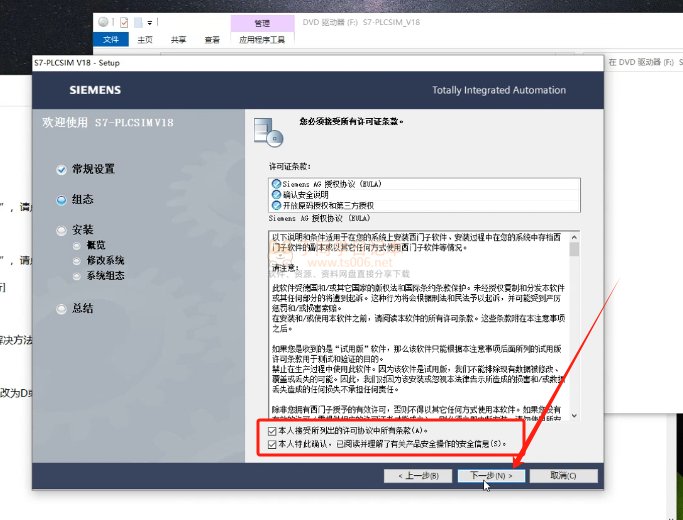Select the 组态 step label
This screenshot has height=520, width=683.
point(83,199)
